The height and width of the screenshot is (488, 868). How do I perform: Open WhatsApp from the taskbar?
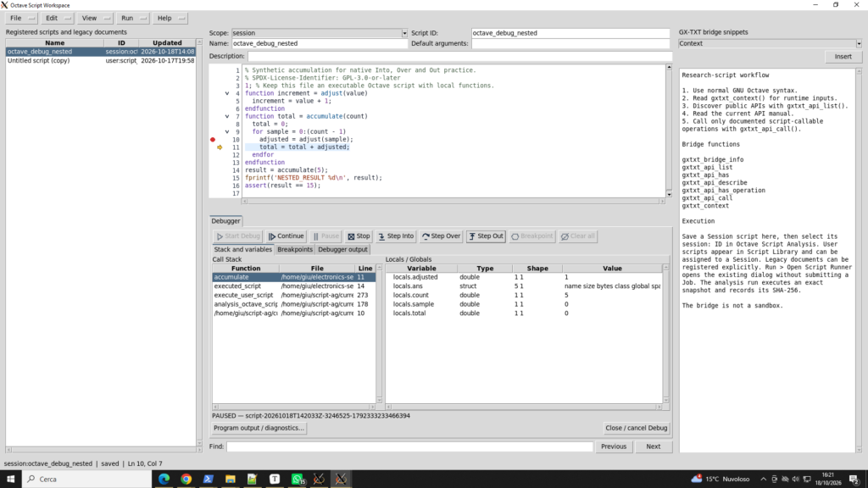298,480
